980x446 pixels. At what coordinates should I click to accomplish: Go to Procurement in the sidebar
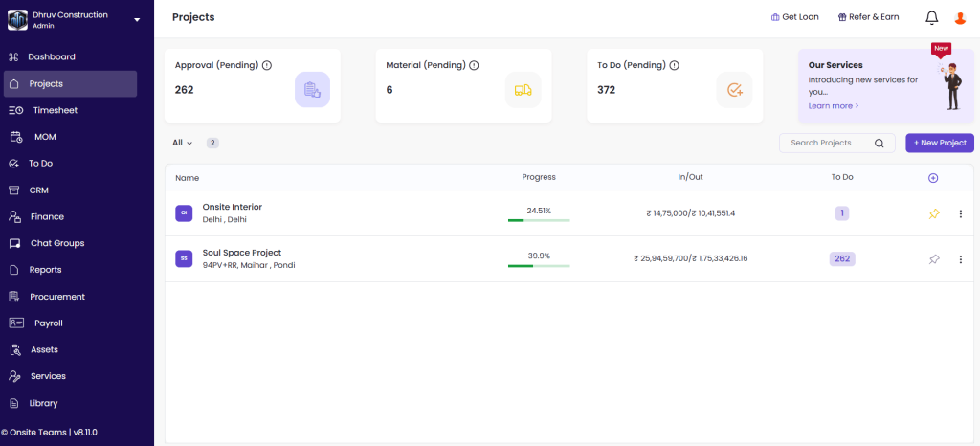pos(56,297)
